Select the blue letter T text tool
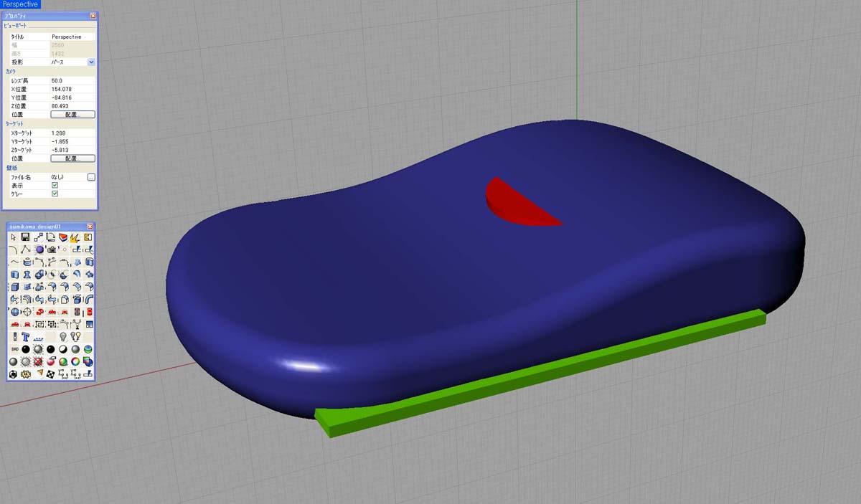 26,337
